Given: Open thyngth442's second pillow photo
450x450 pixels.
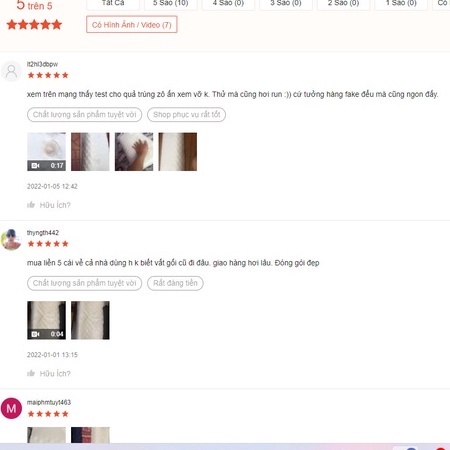Looking at the screenshot, I should pos(90,320).
